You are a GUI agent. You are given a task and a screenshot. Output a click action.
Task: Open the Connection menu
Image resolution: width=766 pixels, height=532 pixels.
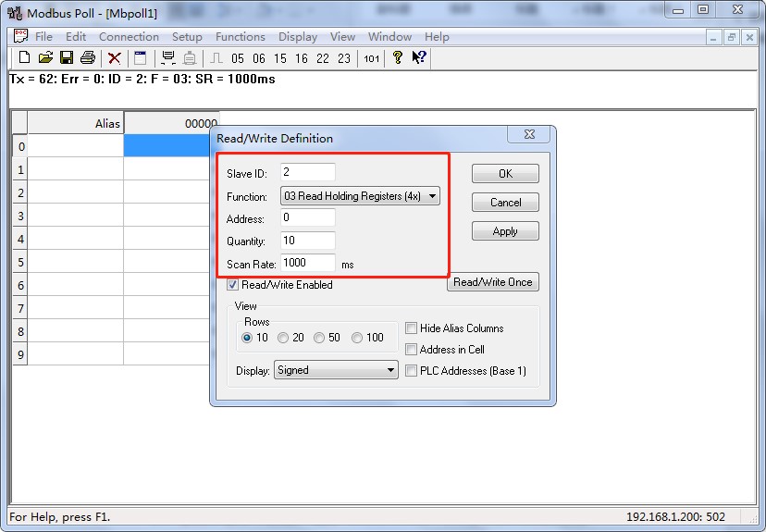[129, 37]
